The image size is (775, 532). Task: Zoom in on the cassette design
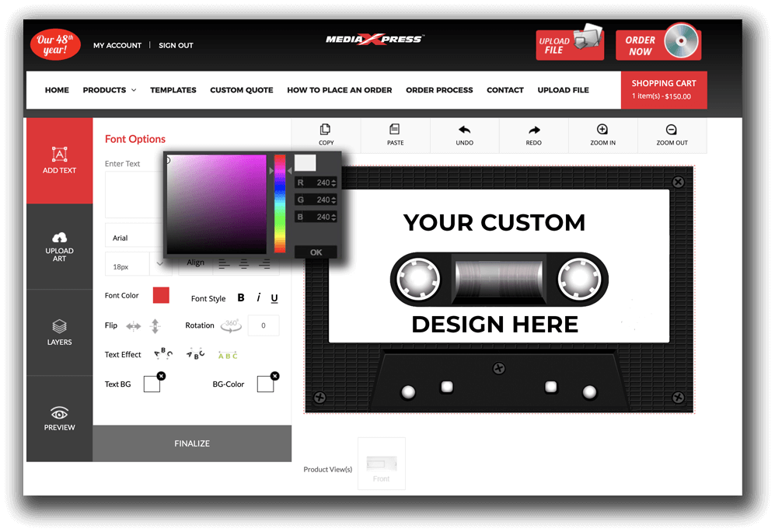pyautogui.click(x=602, y=134)
